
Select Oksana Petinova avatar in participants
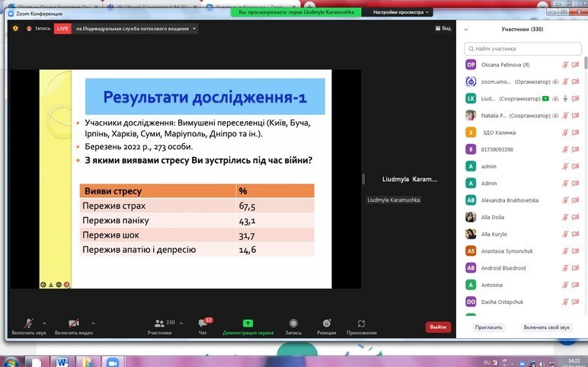471,65
